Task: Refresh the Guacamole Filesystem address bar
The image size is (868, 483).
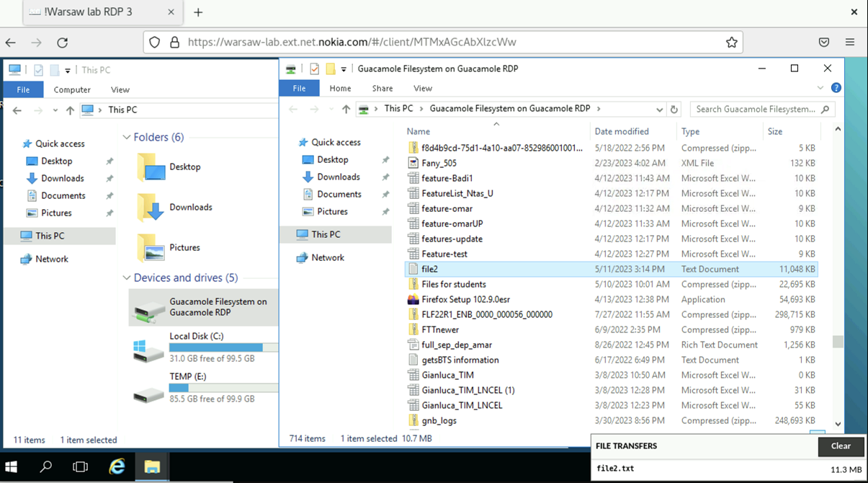Action: pyautogui.click(x=674, y=110)
